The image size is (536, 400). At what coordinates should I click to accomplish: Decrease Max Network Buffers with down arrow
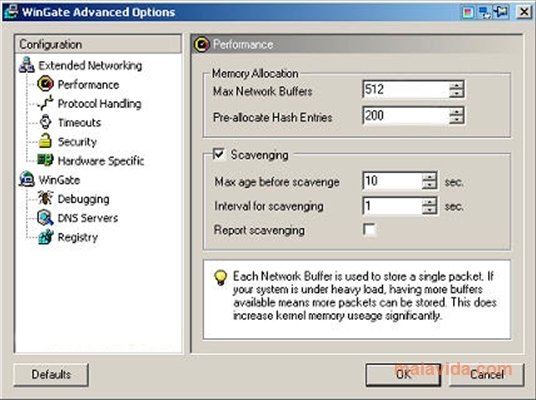pyautogui.click(x=456, y=93)
